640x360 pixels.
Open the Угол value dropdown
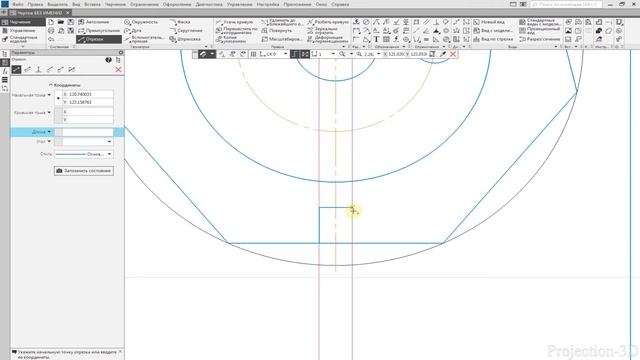click(x=109, y=142)
